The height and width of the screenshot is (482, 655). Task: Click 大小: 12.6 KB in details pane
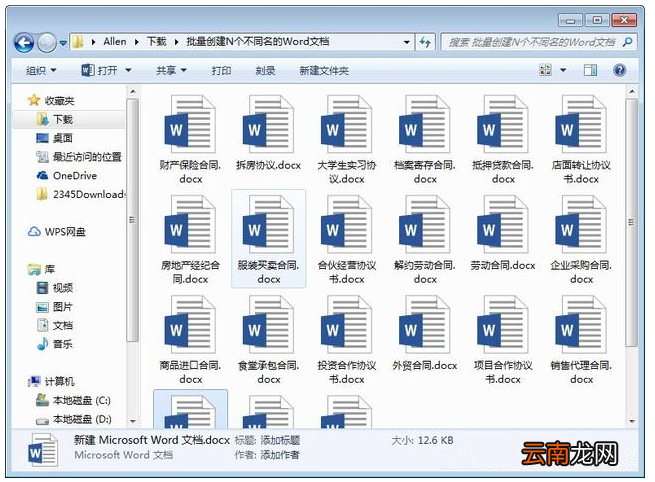[x=422, y=440]
